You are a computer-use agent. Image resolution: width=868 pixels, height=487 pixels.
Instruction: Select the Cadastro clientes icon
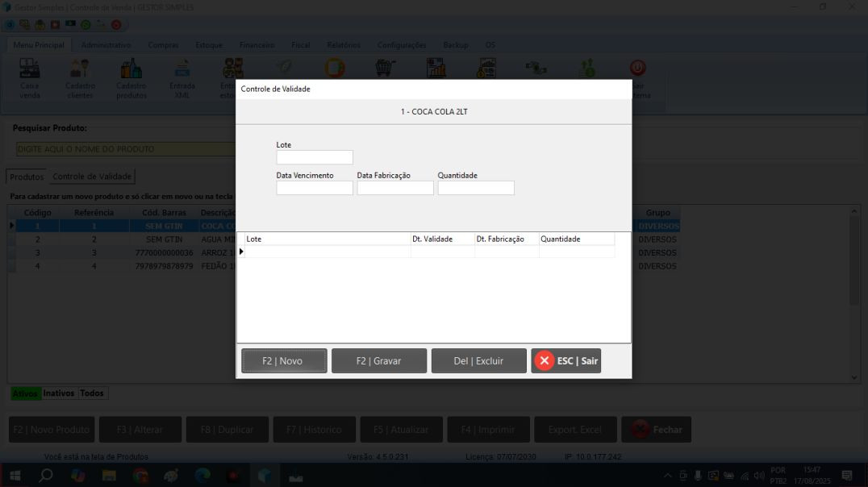click(78, 77)
